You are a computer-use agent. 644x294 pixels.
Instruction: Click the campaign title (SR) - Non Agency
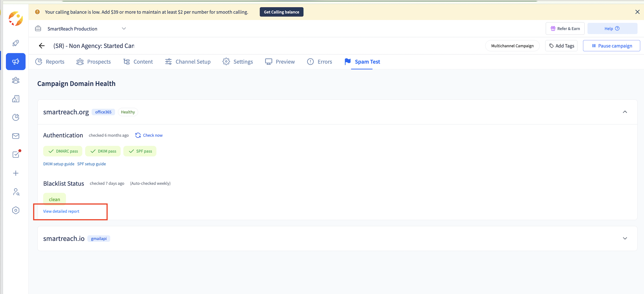click(x=94, y=46)
